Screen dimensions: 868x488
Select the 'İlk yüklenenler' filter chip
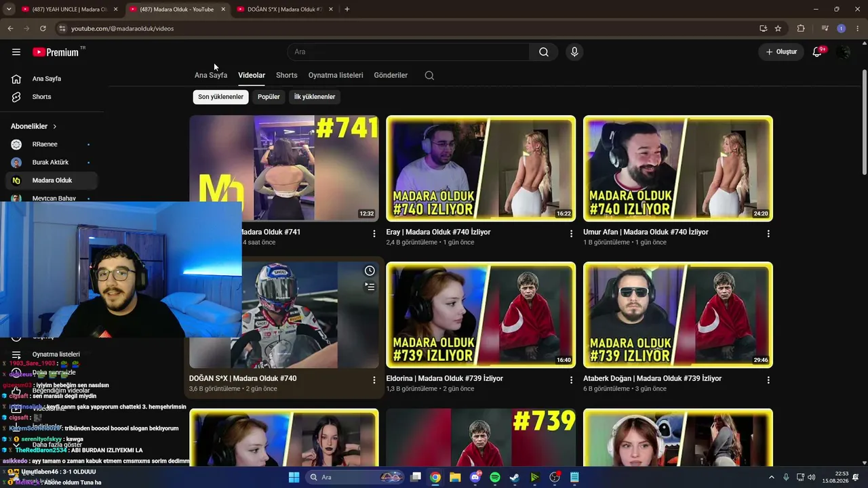[x=315, y=97]
